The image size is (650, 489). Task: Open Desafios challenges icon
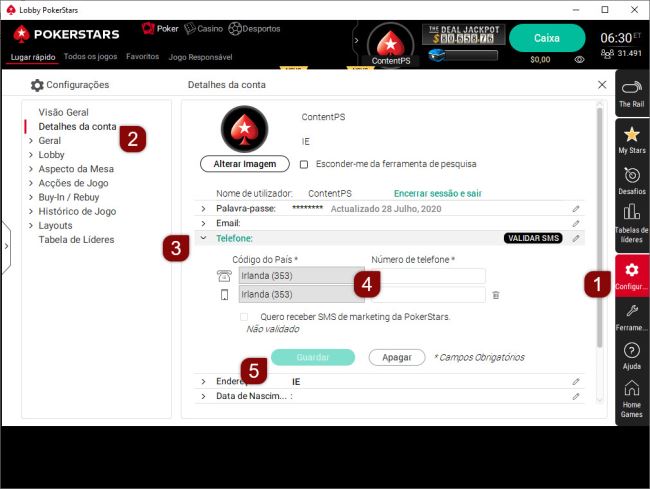(x=631, y=181)
